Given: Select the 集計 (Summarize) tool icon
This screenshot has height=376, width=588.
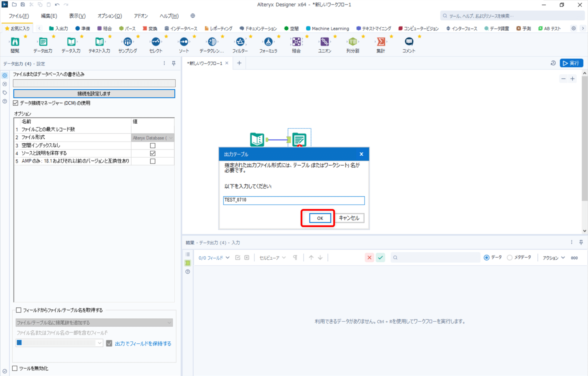Looking at the screenshot, I should click(381, 42).
